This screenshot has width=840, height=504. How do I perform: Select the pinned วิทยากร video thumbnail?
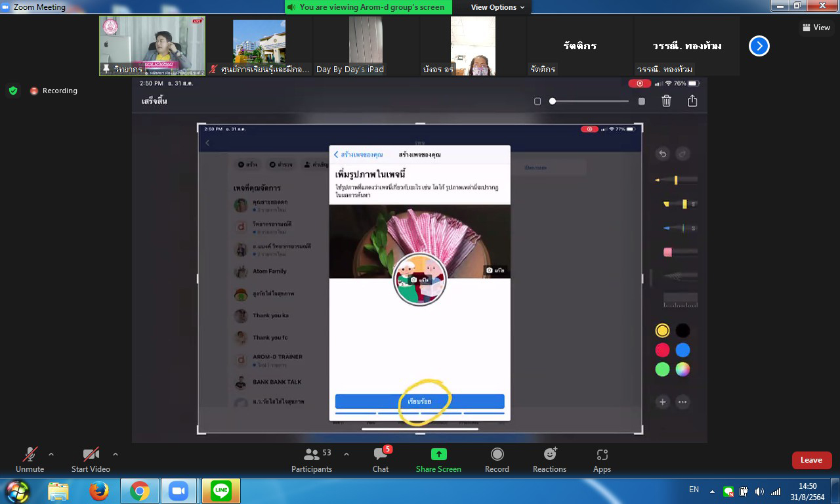pyautogui.click(x=152, y=46)
